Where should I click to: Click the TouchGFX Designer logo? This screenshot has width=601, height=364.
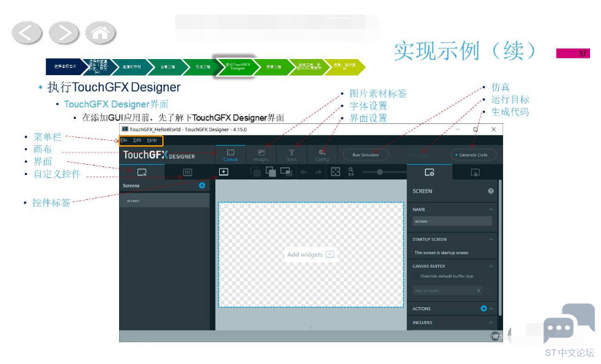point(158,155)
